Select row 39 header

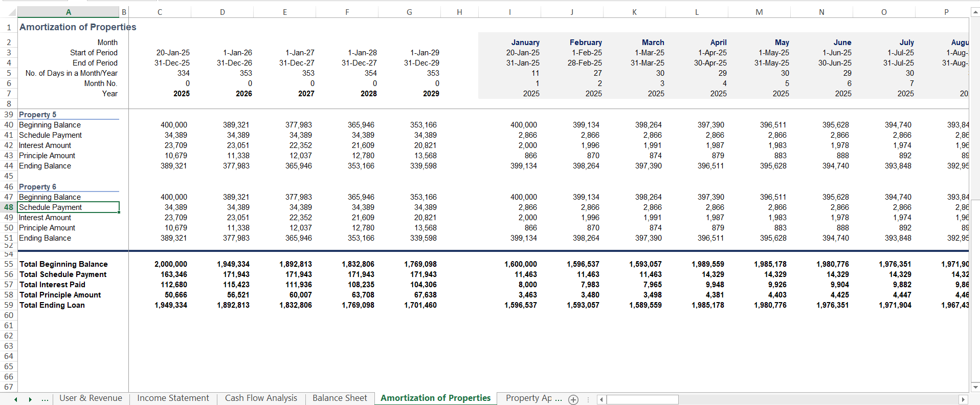pyautogui.click(x=9, y=115)
